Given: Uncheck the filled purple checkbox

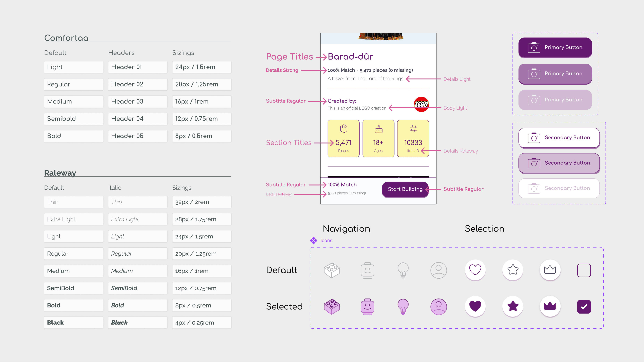Looking at the screenshot, I should click(584, 307).
